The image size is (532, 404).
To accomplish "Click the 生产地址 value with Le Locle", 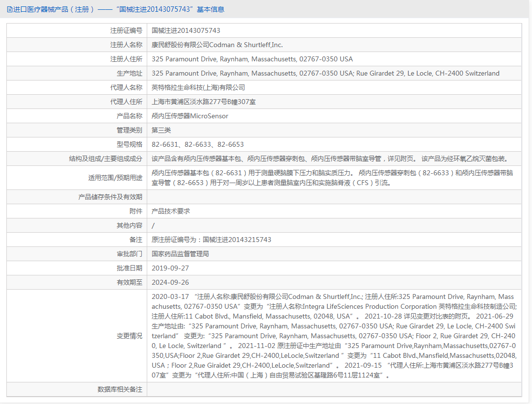I will (x=325, y=73).
